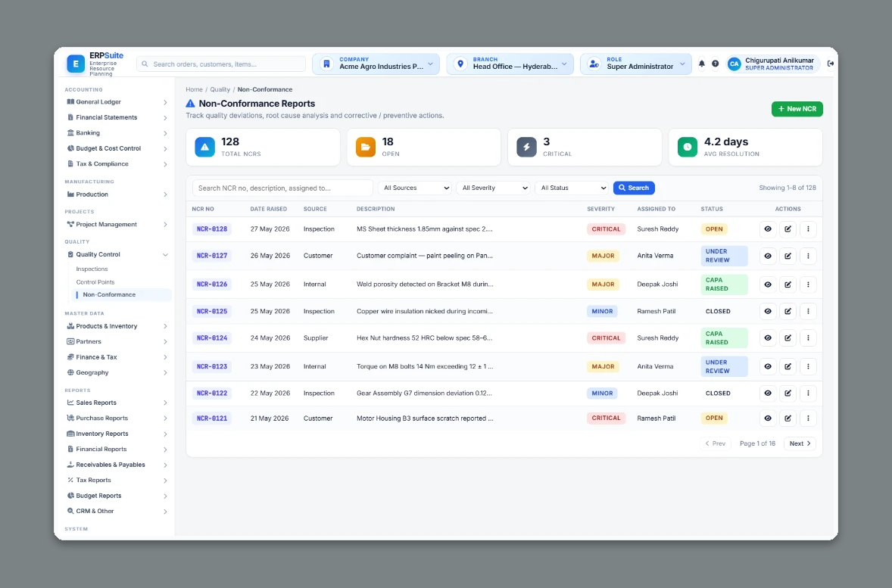The image size is (892, 588).
Task: Edit NCR-0121 using its pencil icon
Action: click(x=788, y=418)
